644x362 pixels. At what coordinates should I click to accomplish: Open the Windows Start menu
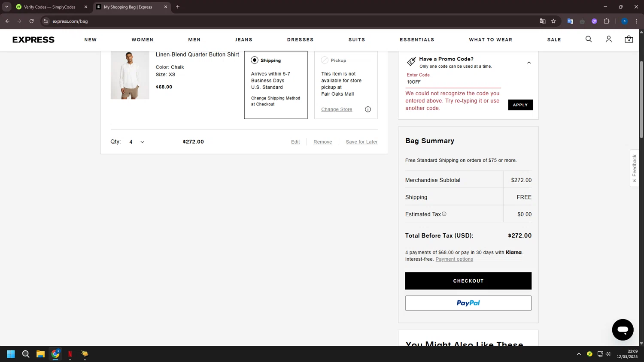(11, 354)
